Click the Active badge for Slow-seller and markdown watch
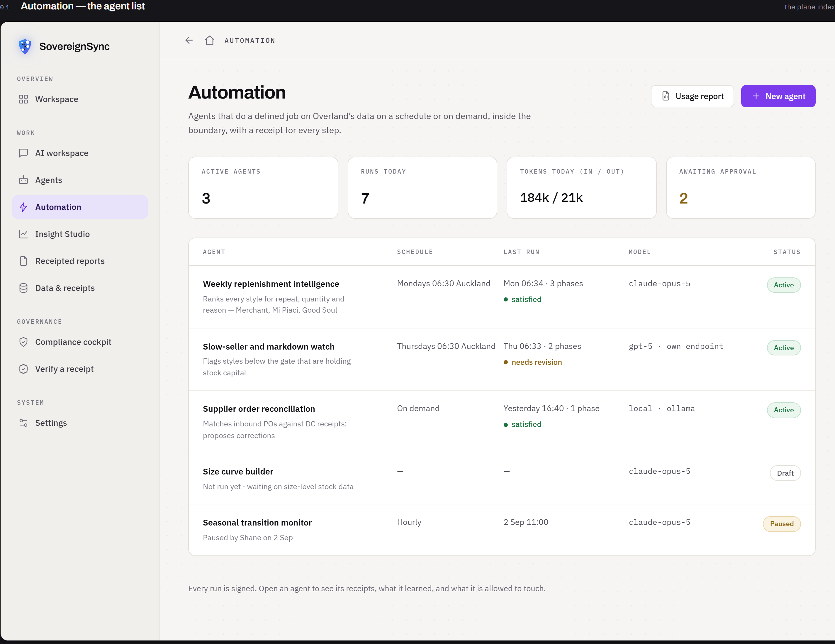 (x=783, y=348)
